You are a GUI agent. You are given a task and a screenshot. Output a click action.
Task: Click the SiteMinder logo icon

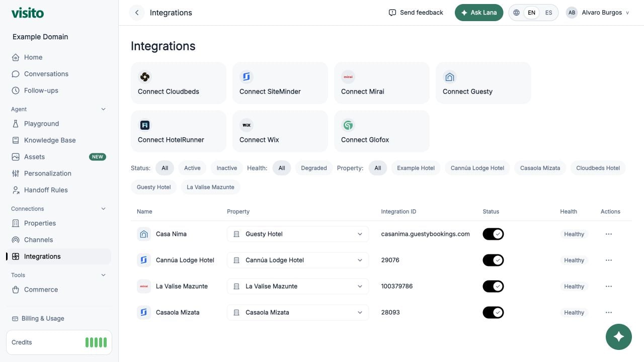click(x=247, y=77)
